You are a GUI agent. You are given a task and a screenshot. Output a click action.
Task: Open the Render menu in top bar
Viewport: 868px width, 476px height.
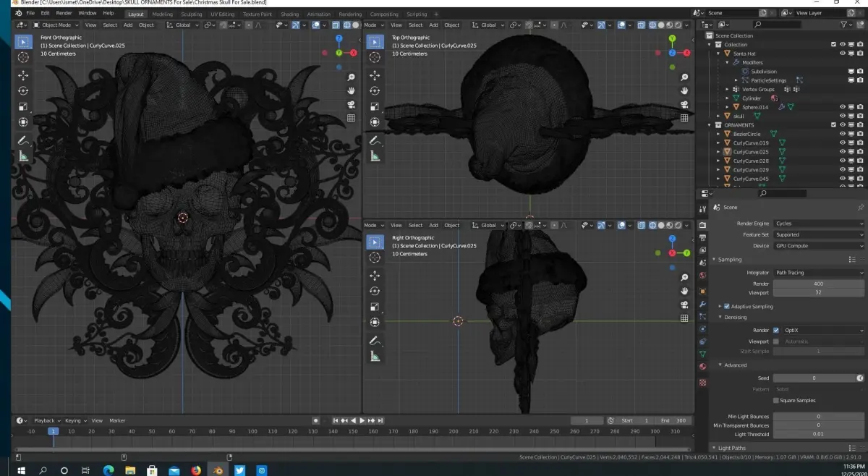point(64,13)
